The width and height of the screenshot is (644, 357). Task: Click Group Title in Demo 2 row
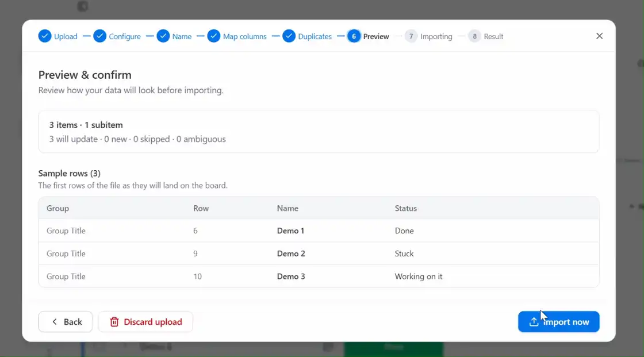coord(66,254)
